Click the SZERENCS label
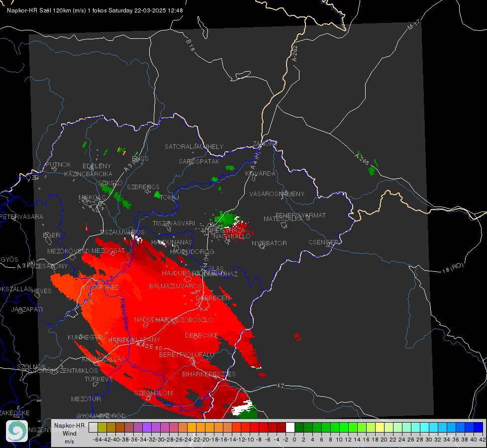Screen dimensions: 487x448 point(143,187)
